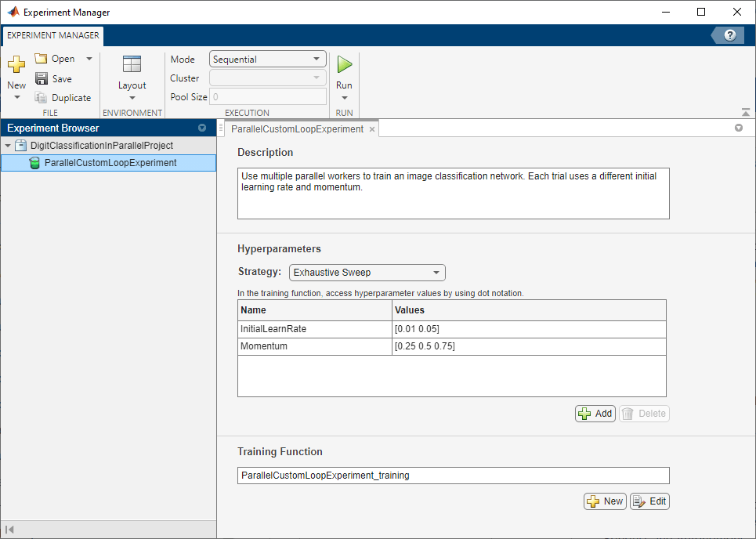
Task: Add a new hyperparameter row
Action: (x=595, y=414)
